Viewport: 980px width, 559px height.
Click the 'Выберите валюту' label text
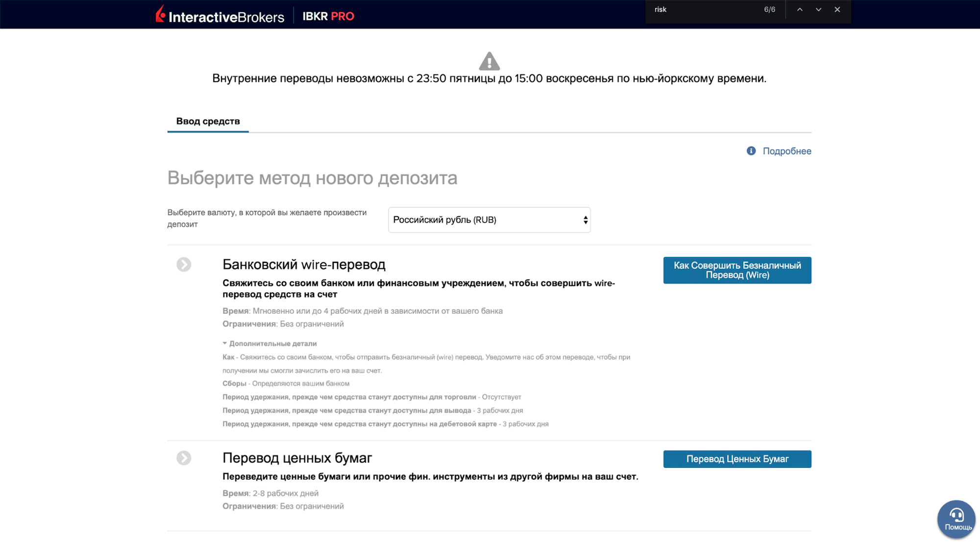point(267,218)
